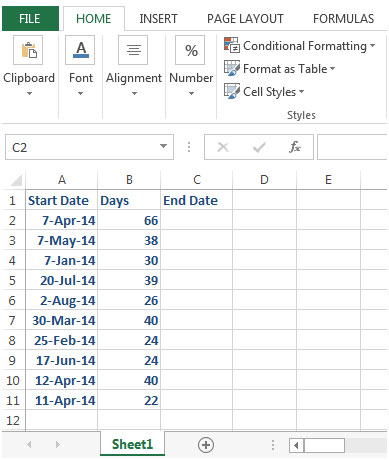Click the Days header cell
The height and width of the screenshot is (460, 389).
(x=129, y=200)
